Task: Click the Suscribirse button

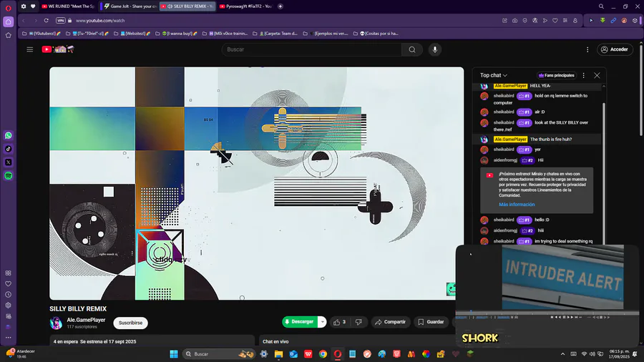Action: [131, 323]
